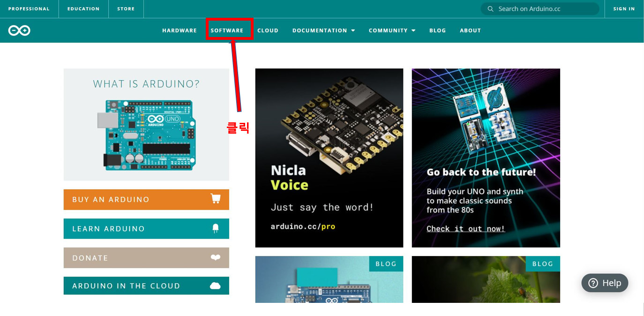Click the What is Arduino heading

click(x=146, y=84)
